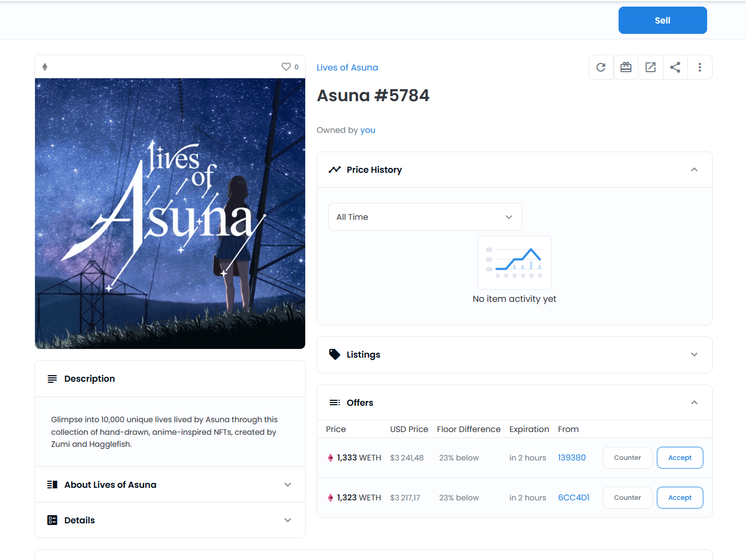
Task: Click the Sell button
Action: point(662,20)
